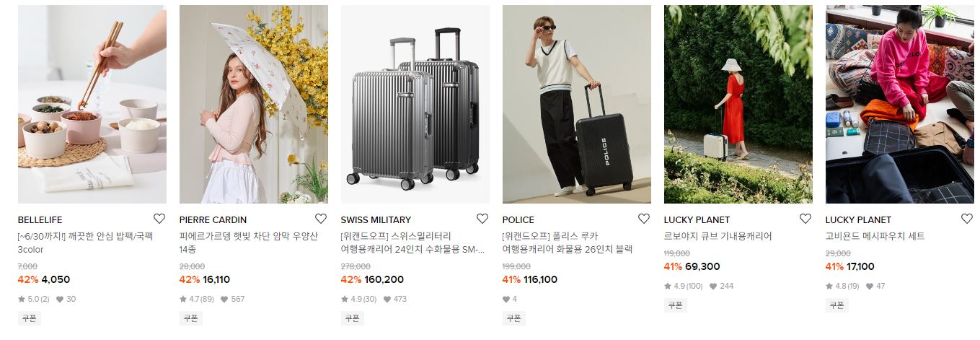980x340 pixels.
Task: Add SWISS MILITARY luggage to wishlist heart
Action: tap(482, 219)
